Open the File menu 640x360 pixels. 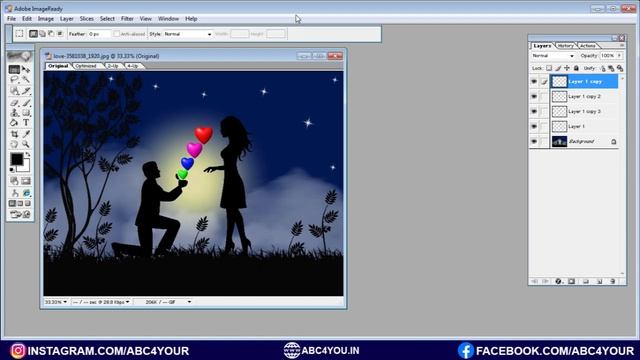pyautogui.click(x=11, y=19)
